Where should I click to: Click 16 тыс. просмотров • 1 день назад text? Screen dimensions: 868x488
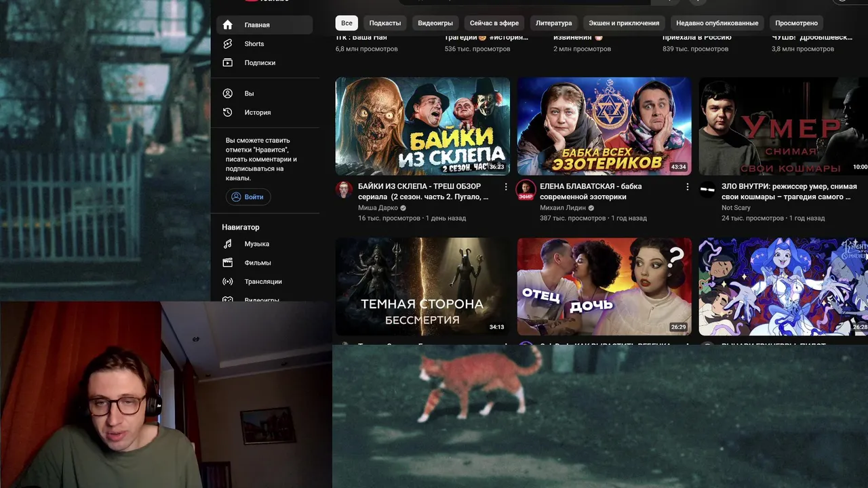412,218
